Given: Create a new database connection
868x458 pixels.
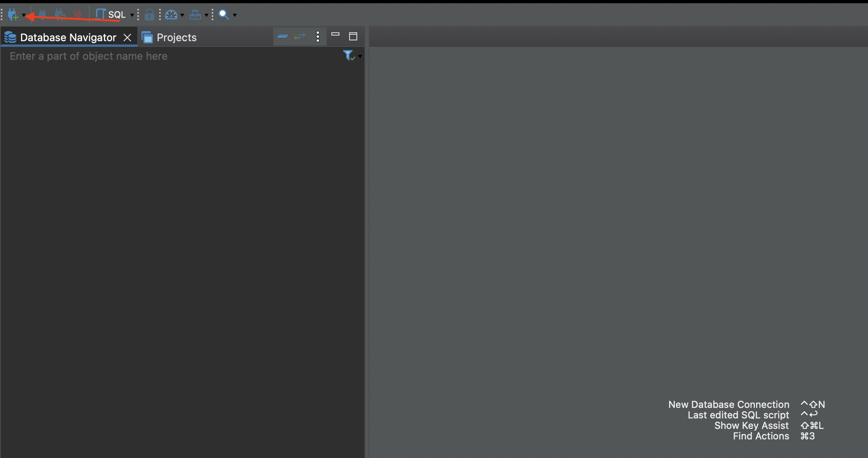Looking at the screenshot, I should 12,15.
